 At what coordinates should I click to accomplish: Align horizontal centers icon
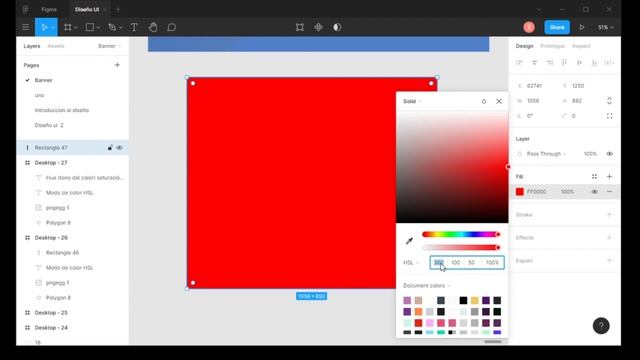click(534, 62)
